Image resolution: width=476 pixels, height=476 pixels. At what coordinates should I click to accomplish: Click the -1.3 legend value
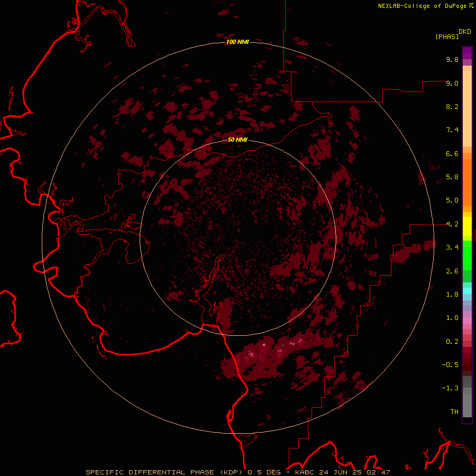450,388
